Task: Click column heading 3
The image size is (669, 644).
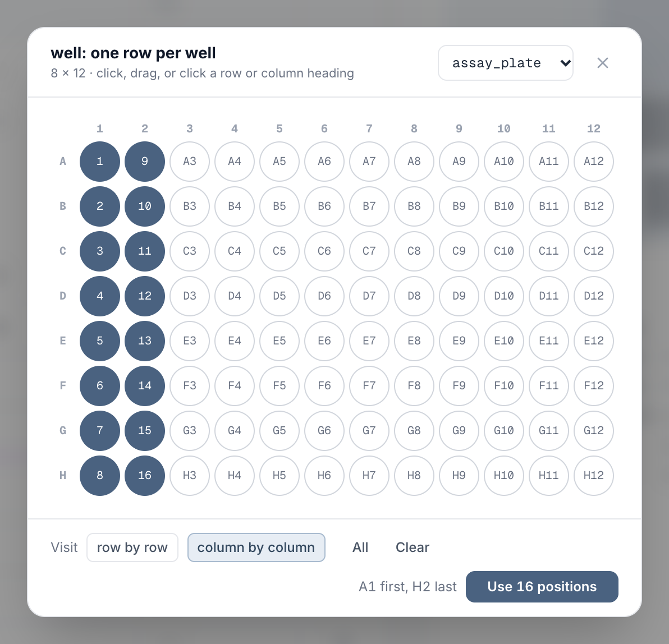Action: pyautogui.click(x=190, y=129)
